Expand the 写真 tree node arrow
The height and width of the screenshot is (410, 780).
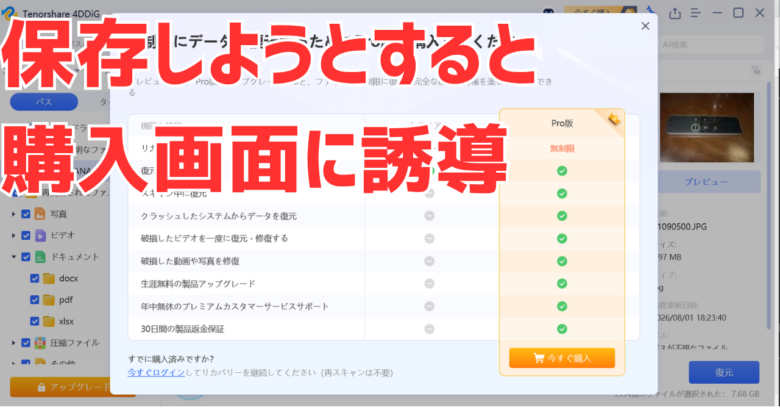pyautogui.click(x=13, y=214)
